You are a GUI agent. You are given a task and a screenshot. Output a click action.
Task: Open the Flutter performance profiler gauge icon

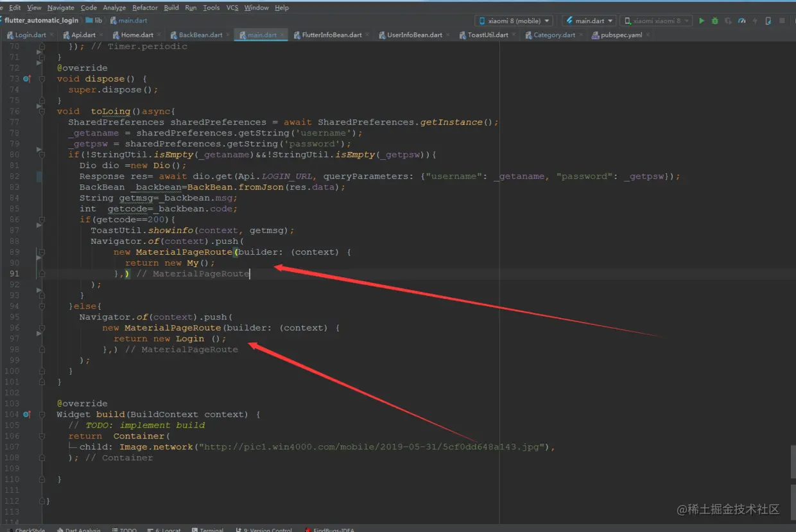[741, 21]
